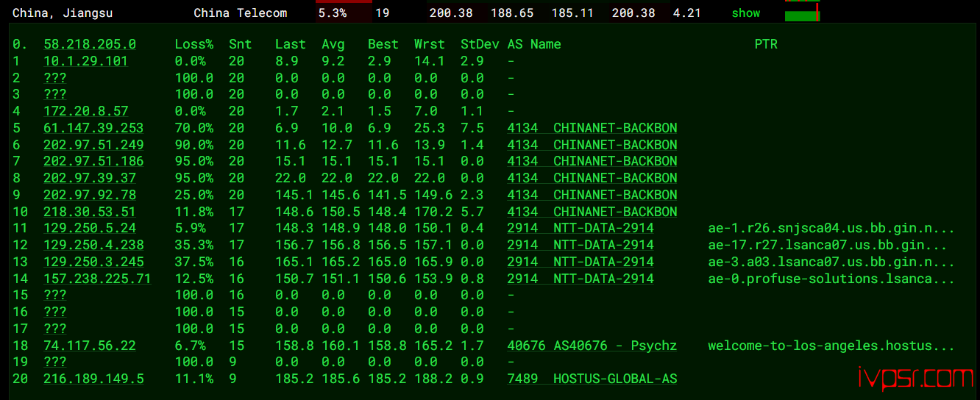This screenshot has height=400, width=980.
Task: Click hop 5 IP 61.147.39.253
Action: pos(93,128)
